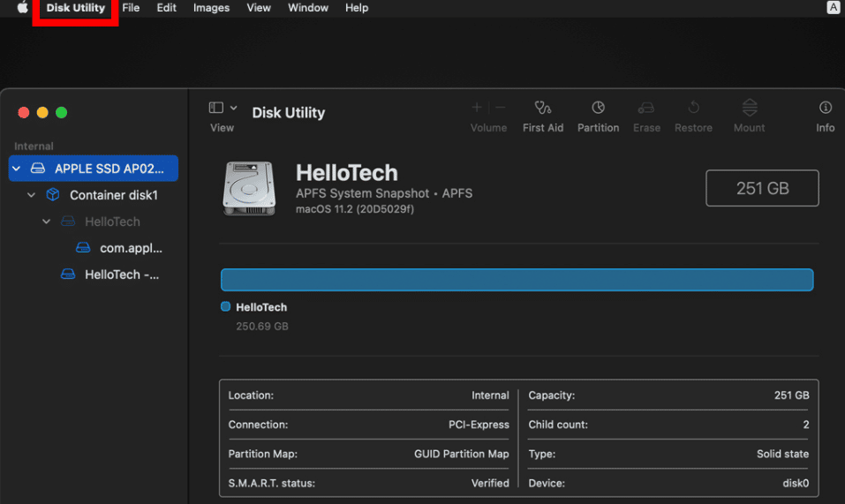This screenshot has width=845, height=504.
Task: Add a volume with the plus icon
Action: [477, 108]
